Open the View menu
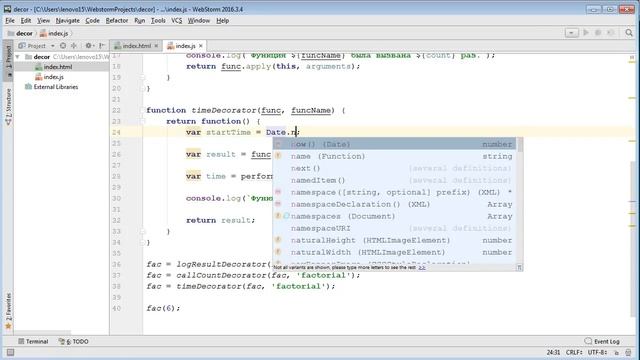This screenshot has height=360, width=640. pyautogui.click(x=43, y=20)
